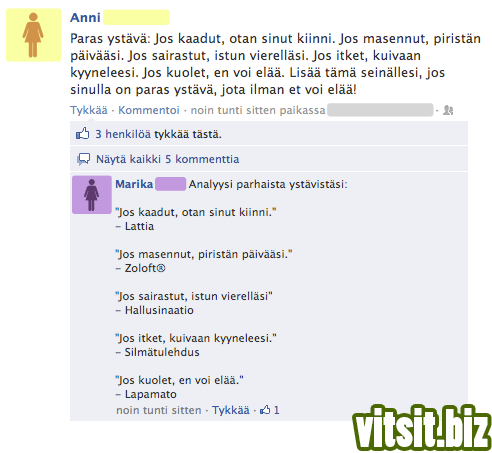Open Marika's profile name link
The width and height of the screenshot is (492, 453).
click(x=134, y=184)
